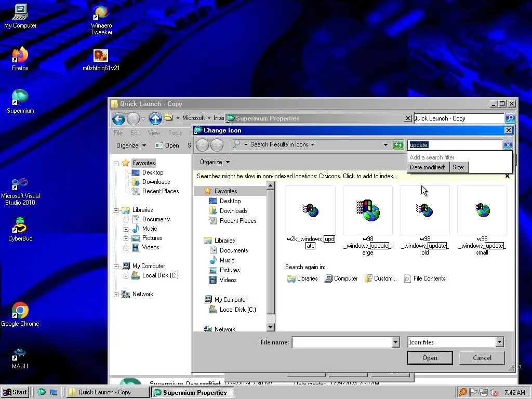The image size is (532, 399).
Task: Click Open in Quick Launch toolbar
Action: coord(167,145)
